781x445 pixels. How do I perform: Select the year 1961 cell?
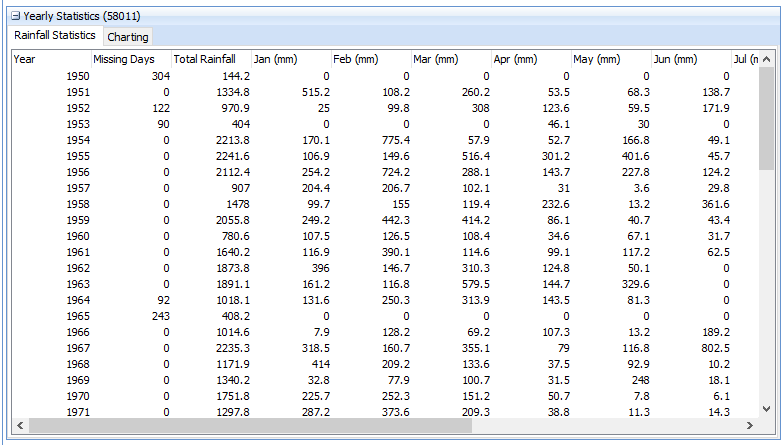coord(78,252)
